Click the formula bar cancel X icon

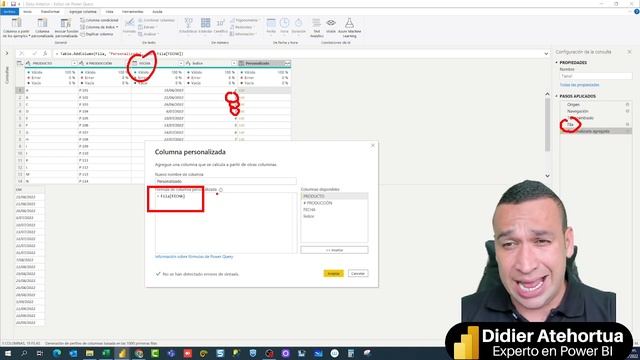point(22,53)
